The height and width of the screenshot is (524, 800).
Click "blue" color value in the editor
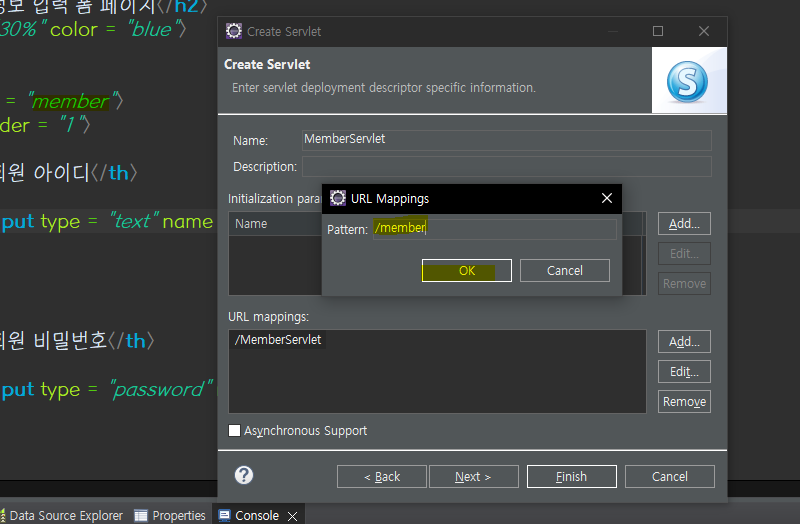(x=152, y=29)
